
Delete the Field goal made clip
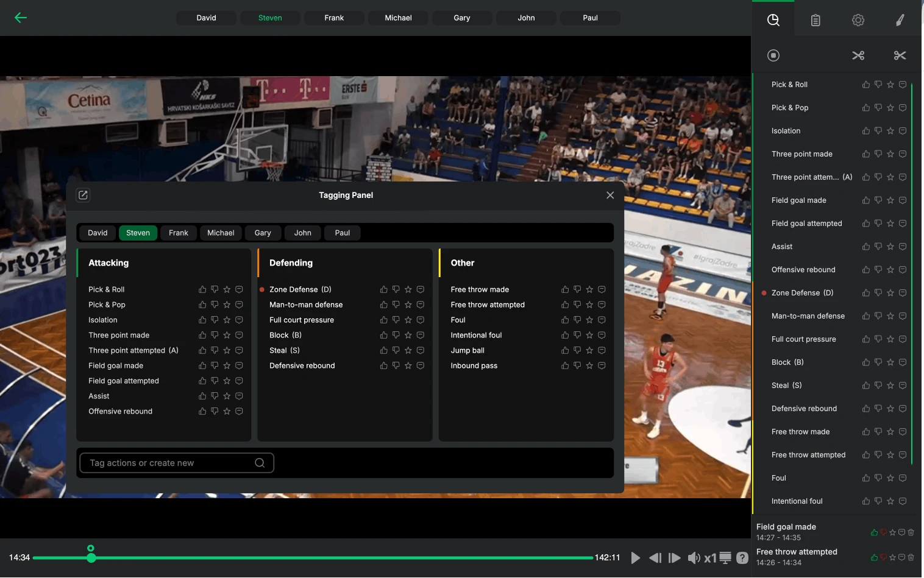(911, 532)
